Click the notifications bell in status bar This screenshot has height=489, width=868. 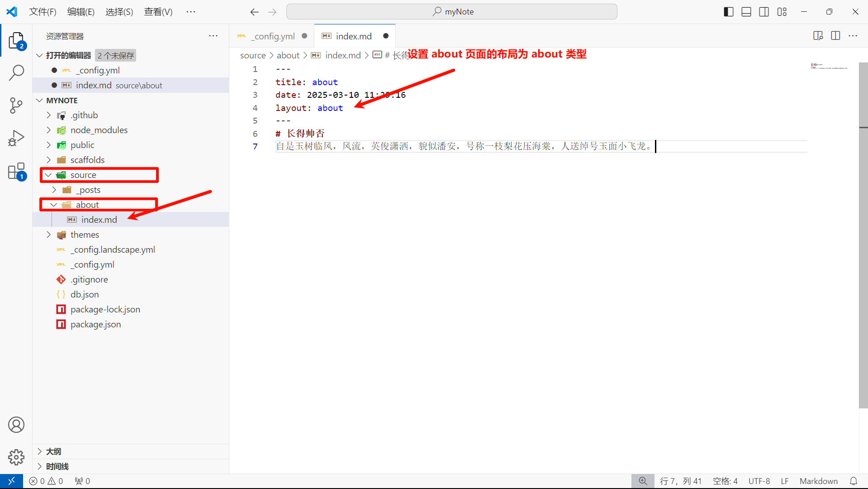point(853,481)
